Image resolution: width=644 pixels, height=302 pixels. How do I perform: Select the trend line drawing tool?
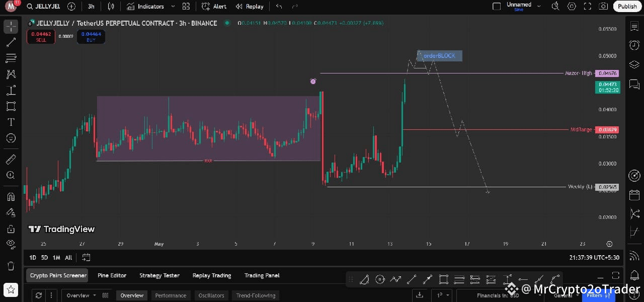11,42
